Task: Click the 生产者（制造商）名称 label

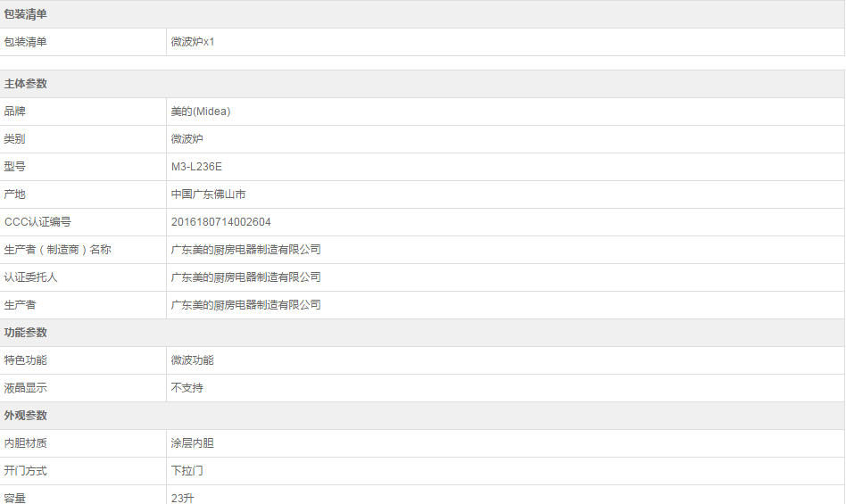Action: click(x=57, y=250)
